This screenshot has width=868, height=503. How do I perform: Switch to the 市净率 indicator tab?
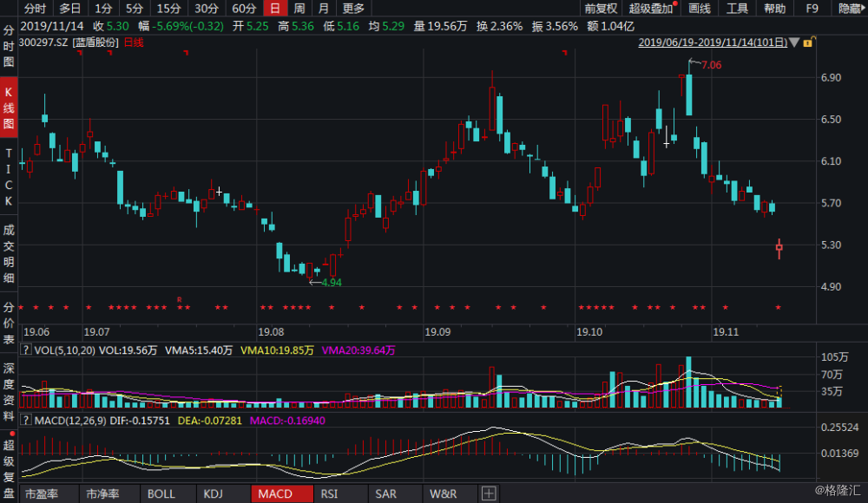pyautogui.click(x=103, y=493)
